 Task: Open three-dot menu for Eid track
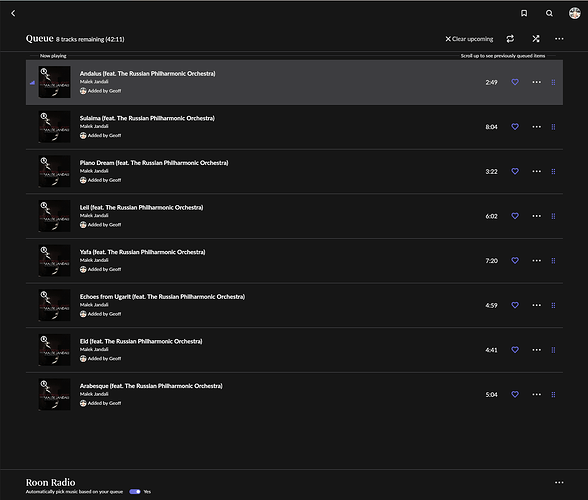click(x=537, y=350)
